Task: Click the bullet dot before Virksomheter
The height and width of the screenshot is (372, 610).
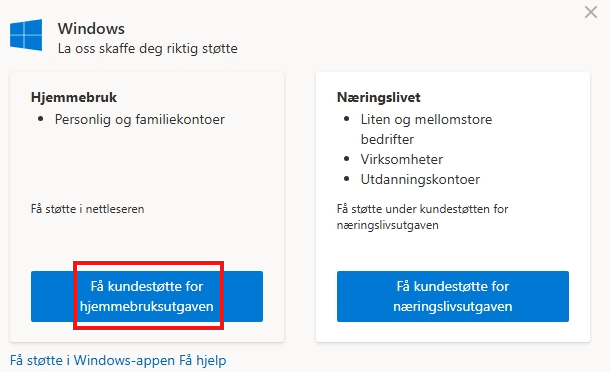Action: tap(347, 159)
